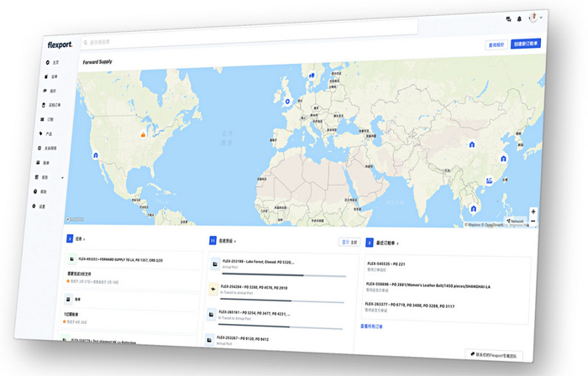
Task: Open the Purchase Orders sidebar item
Action: [51, 105]
